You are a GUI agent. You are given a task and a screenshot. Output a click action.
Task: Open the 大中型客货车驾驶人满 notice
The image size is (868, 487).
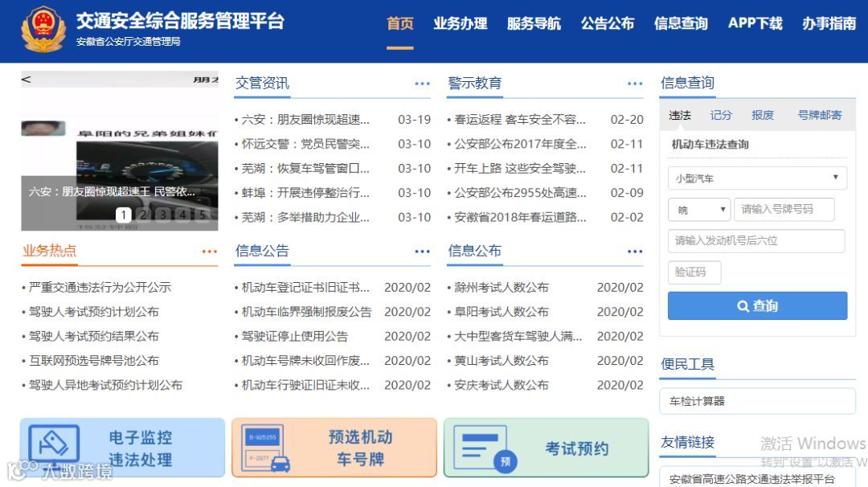[x=518, y=336]
